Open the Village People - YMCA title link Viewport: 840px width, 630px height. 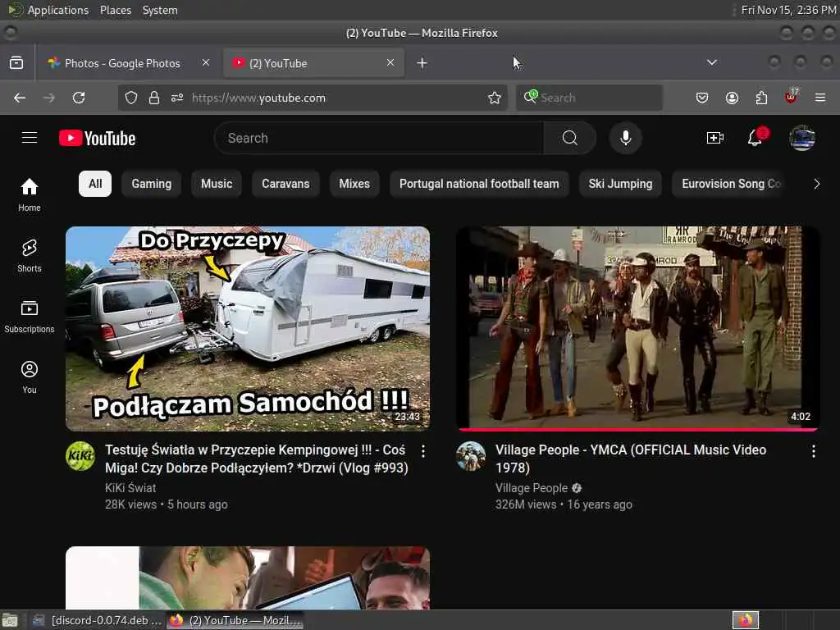coord(631,459)
